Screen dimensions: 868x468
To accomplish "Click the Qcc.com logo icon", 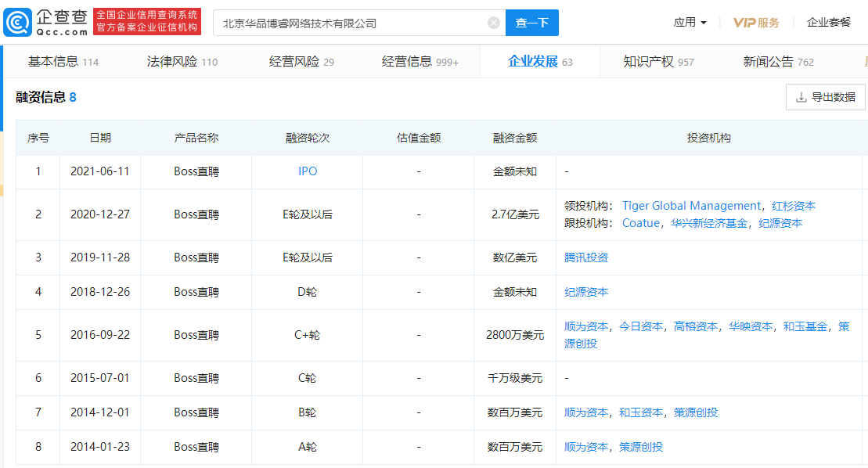I will click(18, 23).
